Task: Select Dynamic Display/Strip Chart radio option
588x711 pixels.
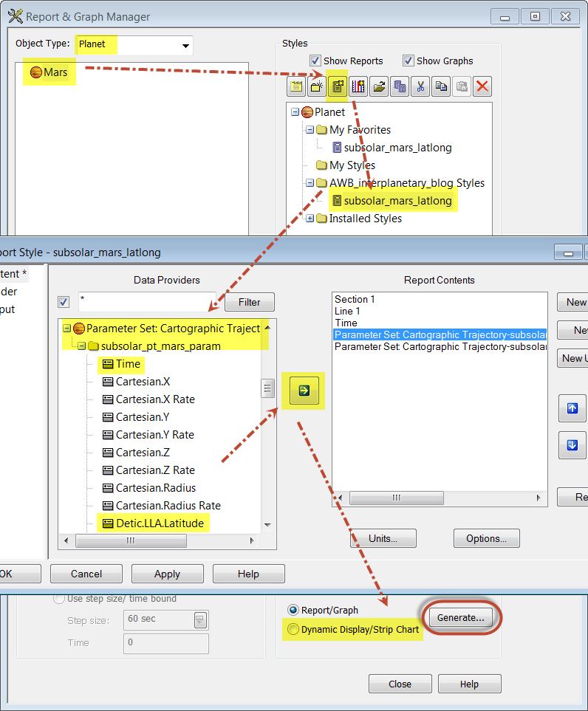Action: click(293, 629)
